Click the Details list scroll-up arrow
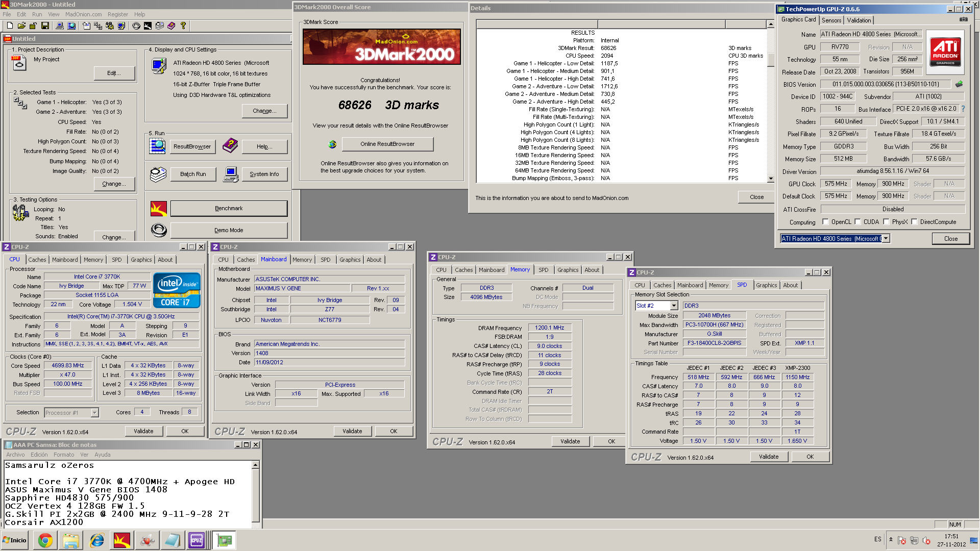Image resolution: width=980 pixels, height=551 pixels. [x=770, y=24]
